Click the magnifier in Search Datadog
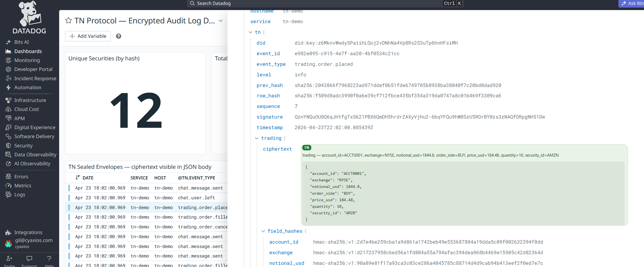This screenshot has width=644, height=267. point(192,3)
